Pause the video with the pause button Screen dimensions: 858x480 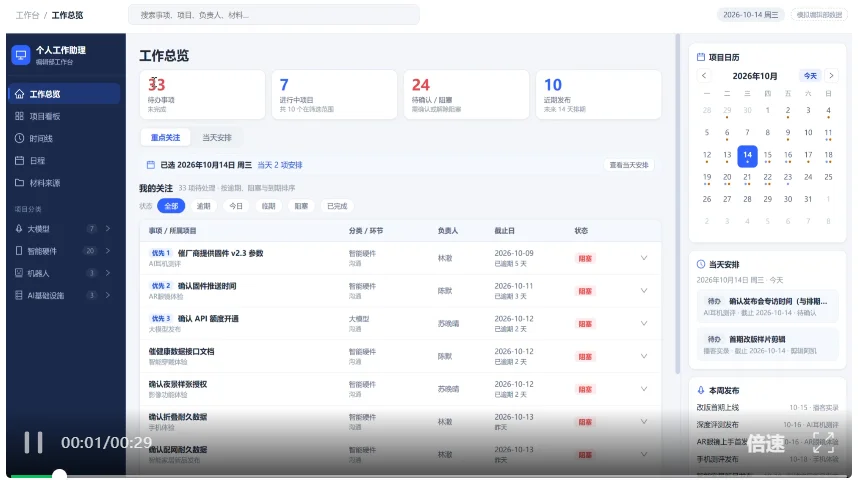pos(33,442)
